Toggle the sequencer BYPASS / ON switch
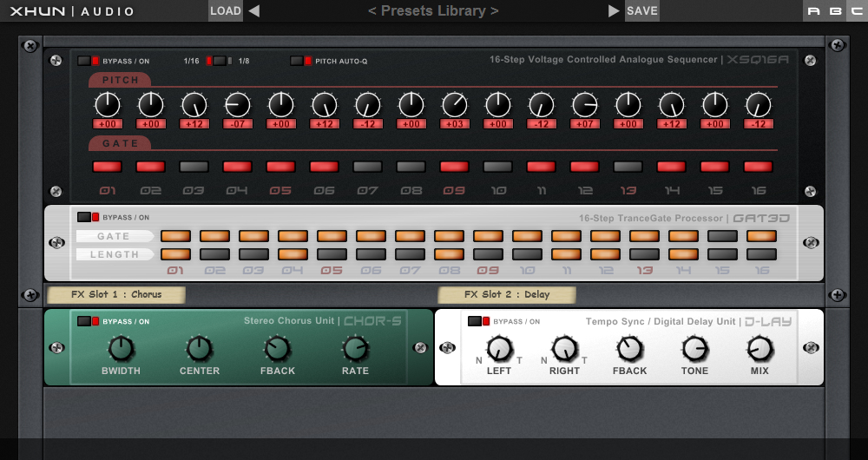This screenshot has width=868, height=460. coord(89,61)
